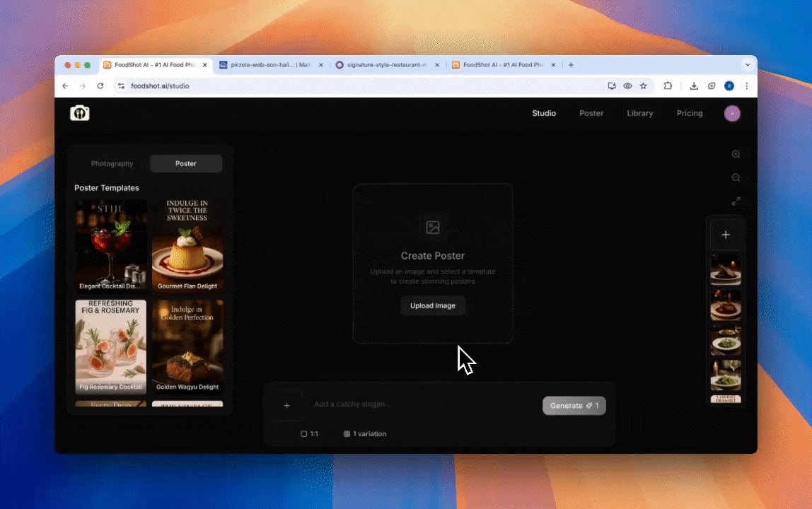Open the first history thumbnail below the plus
The width and height of the screenshot is (812, 509).
click(x=726, y=269)
